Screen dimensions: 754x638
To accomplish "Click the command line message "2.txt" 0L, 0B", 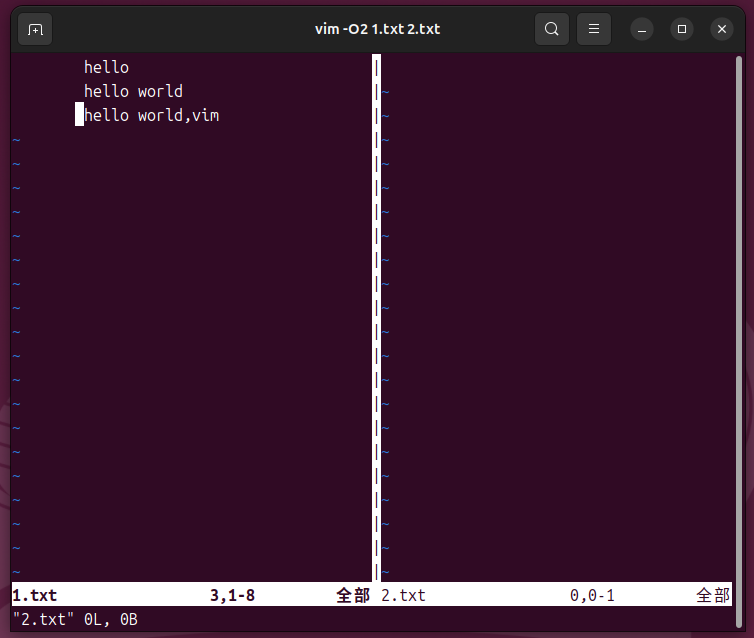I will pos(75,620).
